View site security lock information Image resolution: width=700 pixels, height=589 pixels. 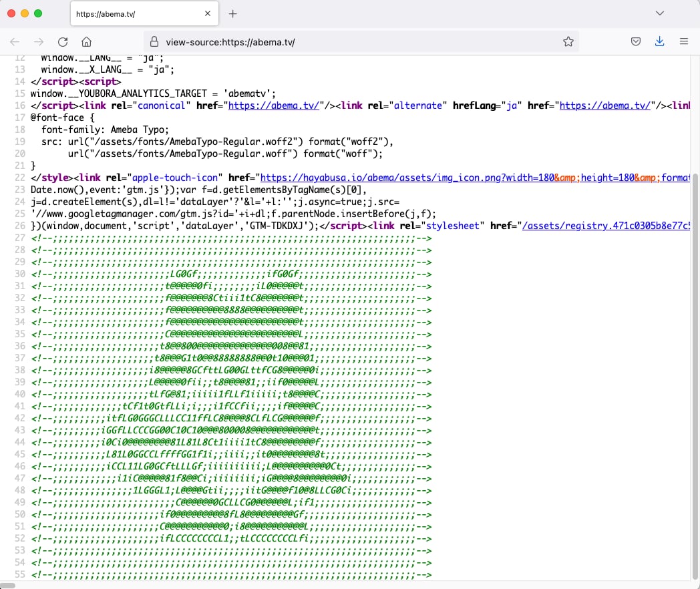click(x=154, y=42)
